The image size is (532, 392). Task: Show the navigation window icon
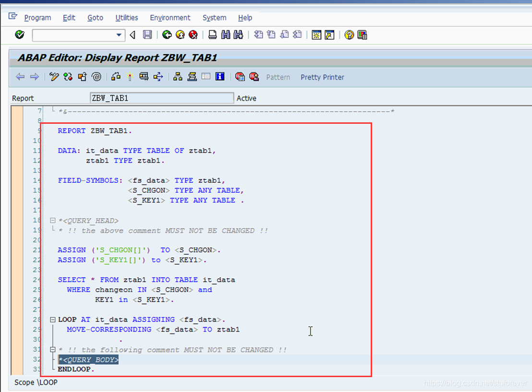coord(192,77)
